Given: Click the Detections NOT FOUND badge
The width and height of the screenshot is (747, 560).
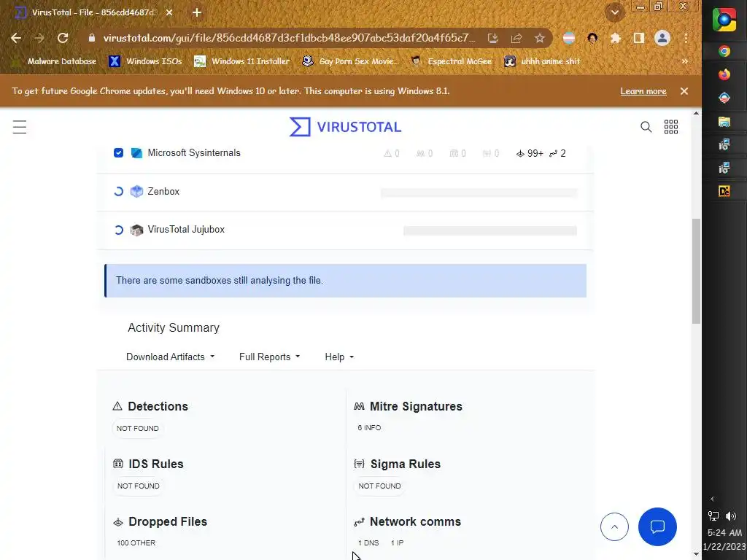Looking at the screenshot, I should coord(138,428).
